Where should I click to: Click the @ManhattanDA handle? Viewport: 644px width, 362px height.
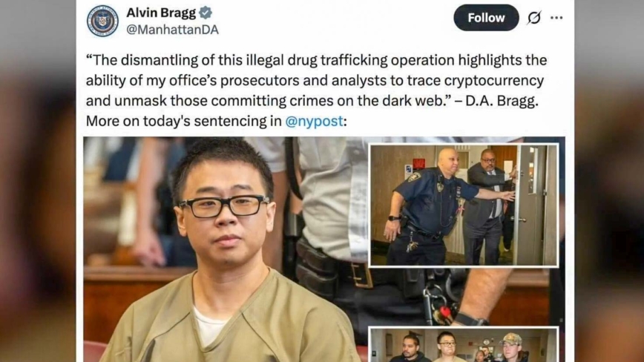172,30
